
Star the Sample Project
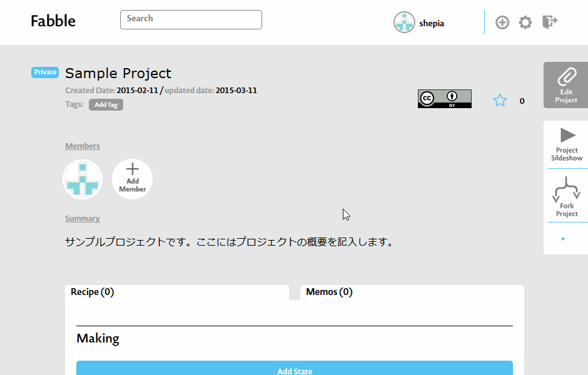click(x=500, y=101)
